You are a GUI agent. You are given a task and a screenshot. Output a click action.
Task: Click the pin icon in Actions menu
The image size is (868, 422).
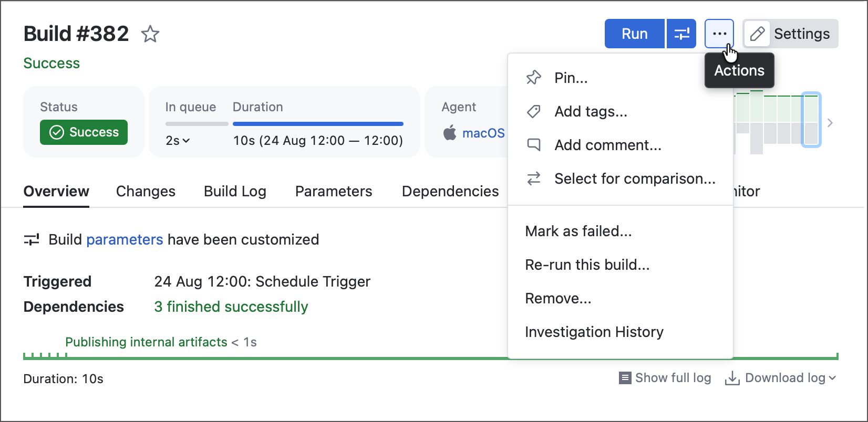534,78
